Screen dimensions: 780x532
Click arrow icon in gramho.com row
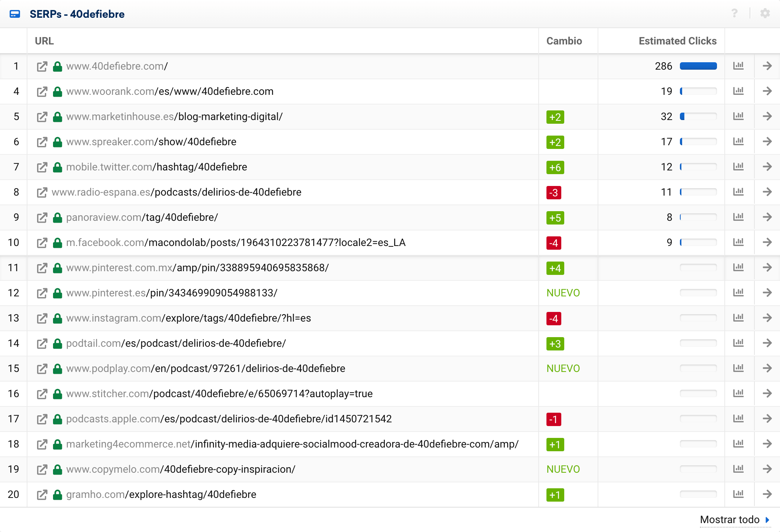(767, 494)
